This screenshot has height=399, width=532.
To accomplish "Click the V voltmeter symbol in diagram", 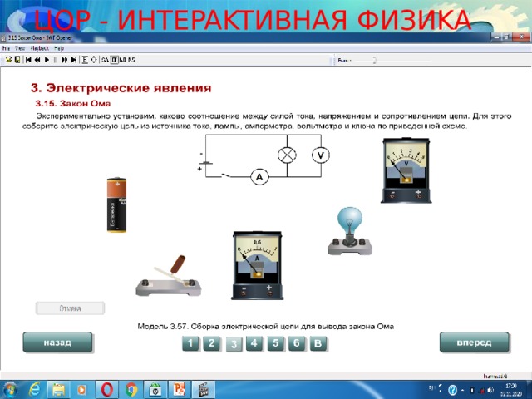I will click(x=321, y=155).
